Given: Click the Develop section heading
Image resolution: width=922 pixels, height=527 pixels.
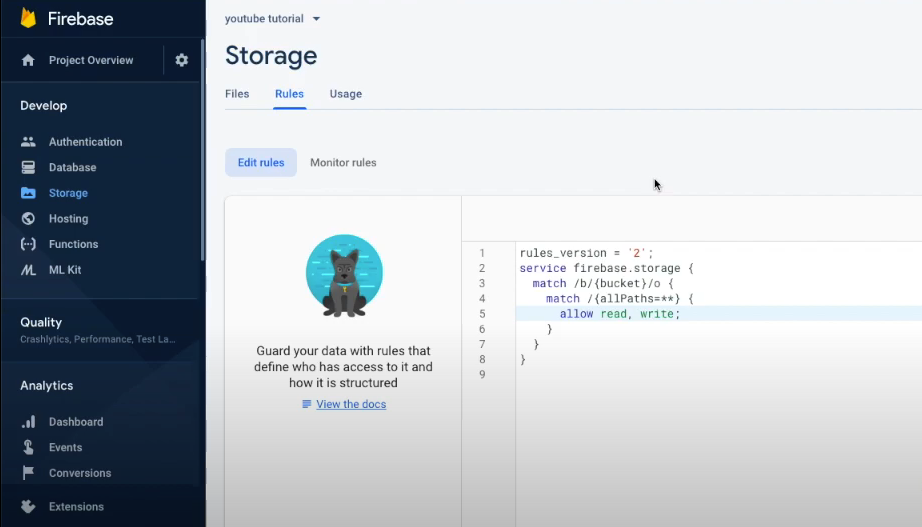Looking at the screenshot, I should 44,106.
